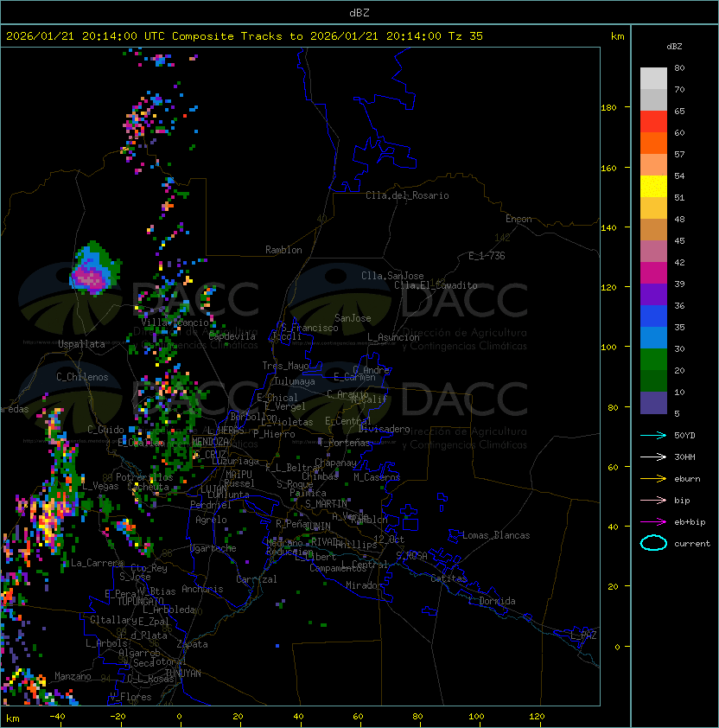Screen dimensions: 719x728
Task: Click the mauve 42-45 dBZ color band
Action: pyautogui.click(x=653, y=252)
